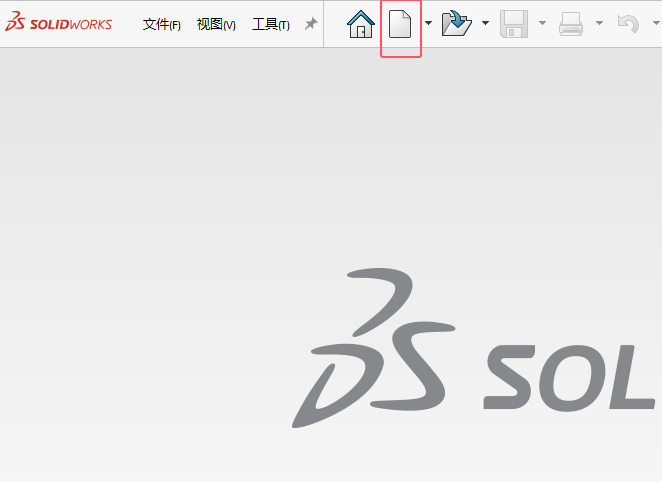The image size is (662, 482).
Task: Expand the Save dropdown arrow
Action: pos(543,23)
